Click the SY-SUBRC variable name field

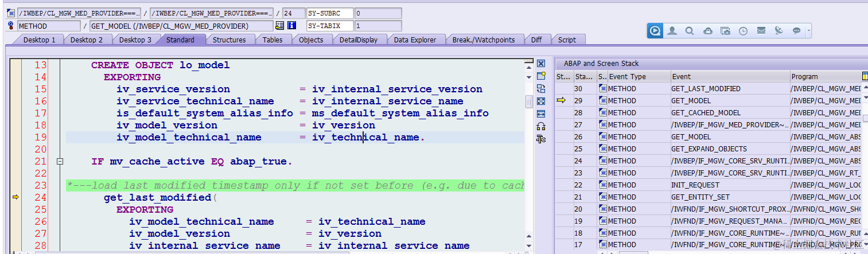329,13
